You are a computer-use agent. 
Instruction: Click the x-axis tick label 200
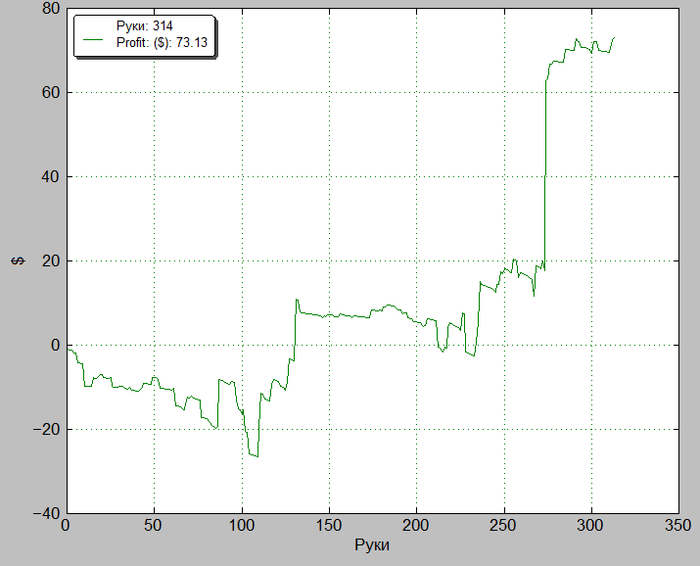click(416, 525)
